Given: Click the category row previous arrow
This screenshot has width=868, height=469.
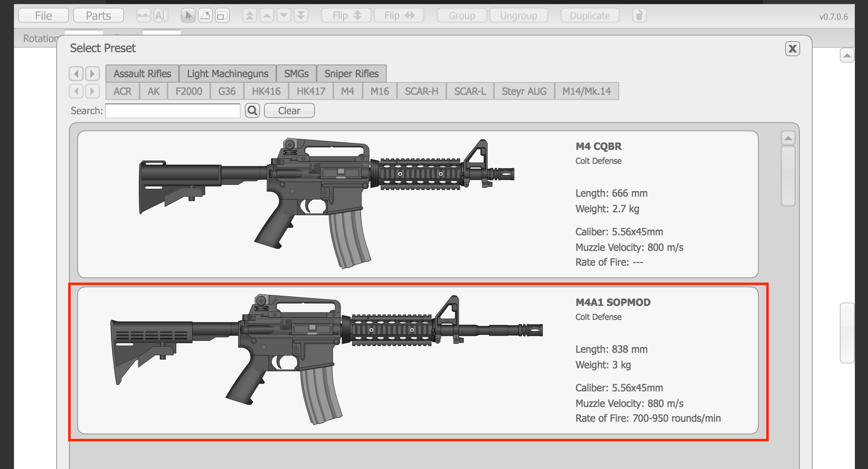Looking at the screenshot, I should 76,74.
